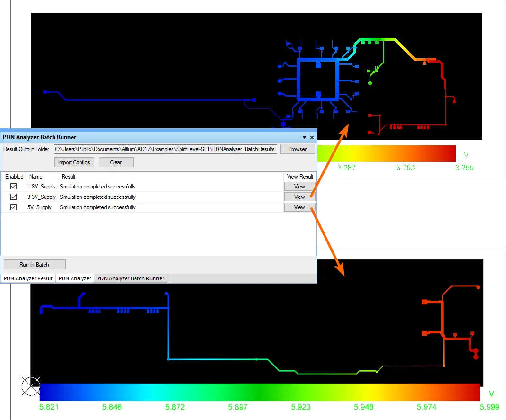The height and width of the screenshot is (420, 506).
Task: View the 3-3V_Supply simulation result
Action: point(299,197)
